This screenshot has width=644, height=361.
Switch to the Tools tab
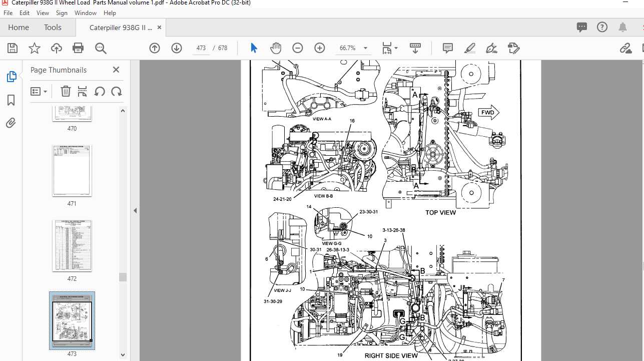pos(53,28)
